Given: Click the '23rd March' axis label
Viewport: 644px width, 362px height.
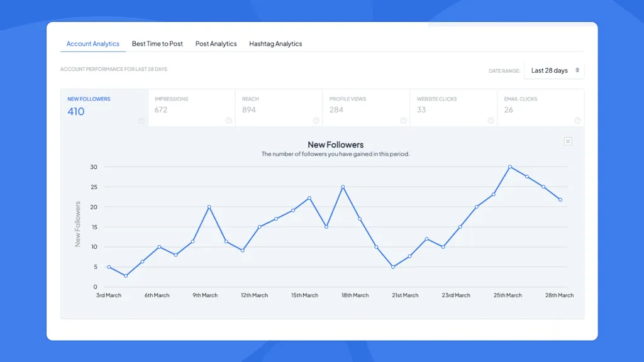Looking at the screenshot, I should 456,295.
